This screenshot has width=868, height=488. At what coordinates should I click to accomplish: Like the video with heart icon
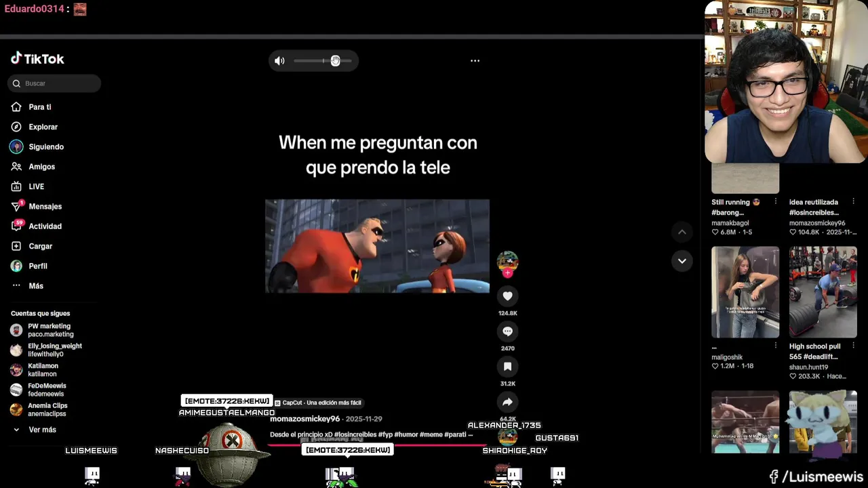(507, 296)
